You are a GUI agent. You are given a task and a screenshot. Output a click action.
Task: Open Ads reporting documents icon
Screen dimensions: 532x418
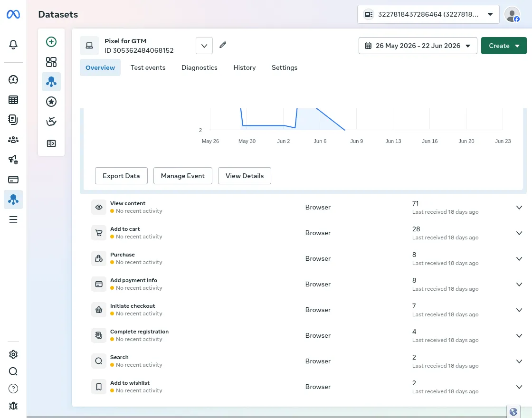click(13, 119)
